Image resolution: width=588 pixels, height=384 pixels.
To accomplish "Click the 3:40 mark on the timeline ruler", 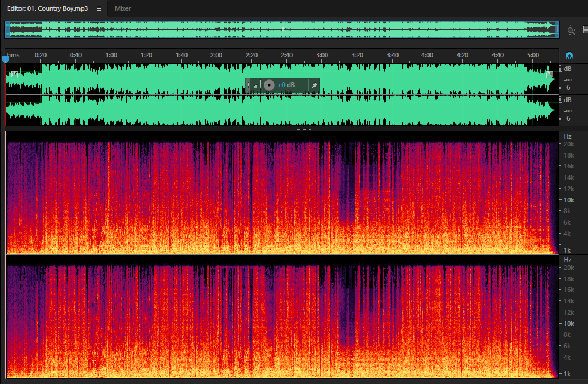I will [x=392, y=55].
